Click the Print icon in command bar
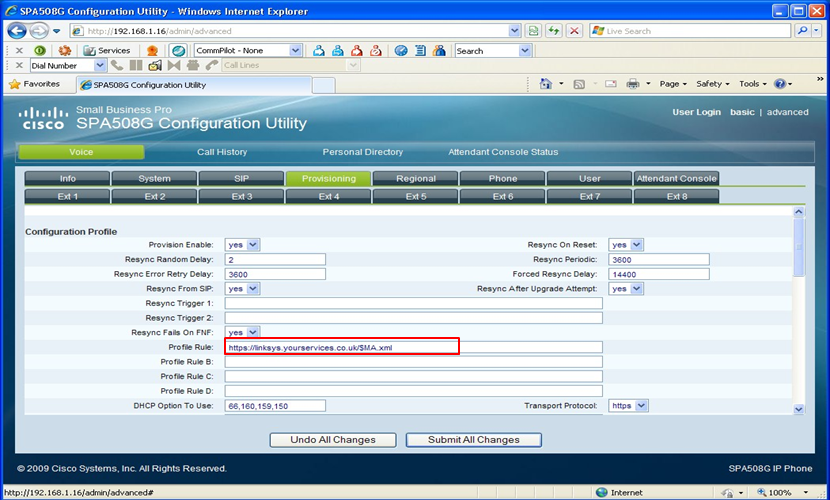 pyautogui.click(x=633, y=84)
